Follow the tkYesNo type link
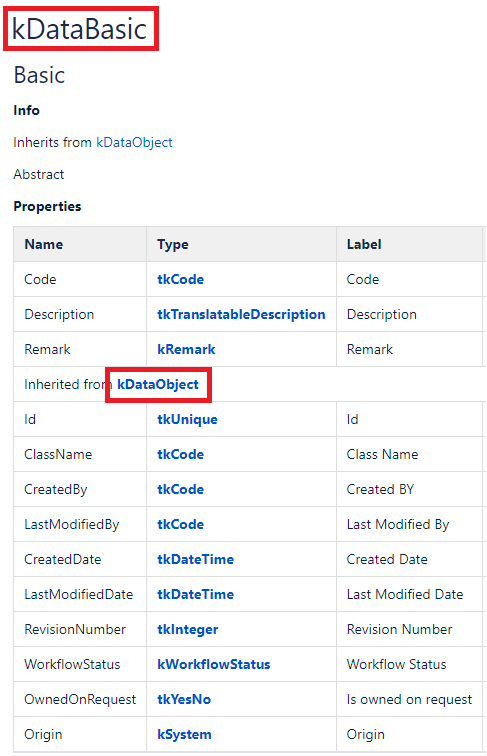The width and height of the screenshot is (487, 756). point(184,700)
